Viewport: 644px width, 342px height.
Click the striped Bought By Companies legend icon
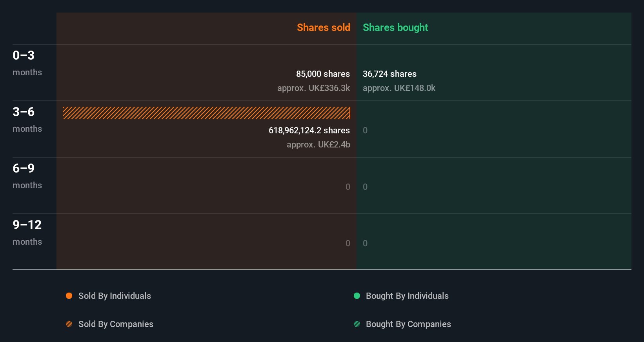(357, 324)
